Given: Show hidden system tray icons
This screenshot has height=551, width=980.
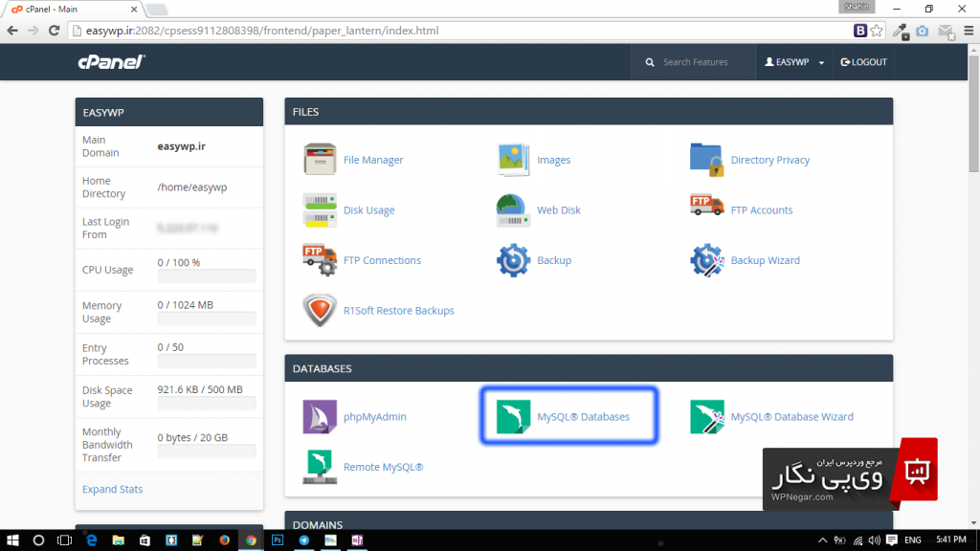Looking at the screenshot, I should [822, 540].
